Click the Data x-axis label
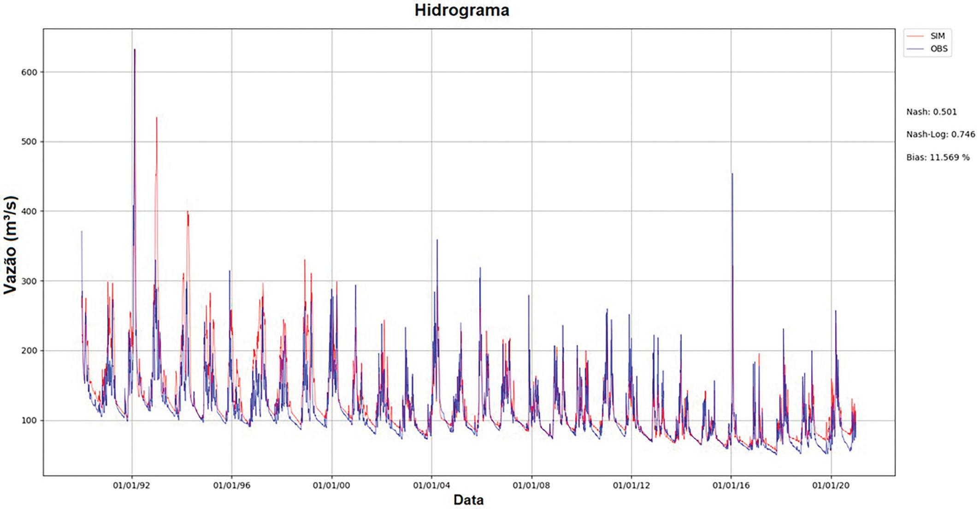 coord(468,500)
